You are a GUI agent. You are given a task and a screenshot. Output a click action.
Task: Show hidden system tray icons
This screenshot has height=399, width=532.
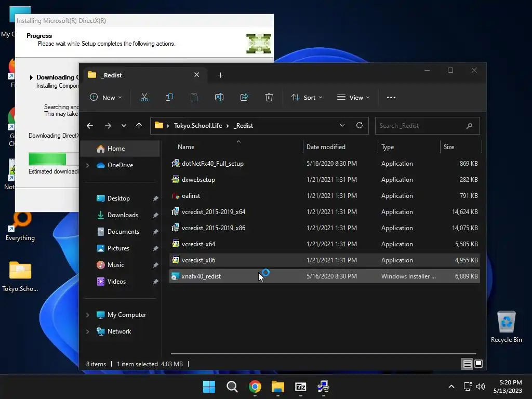[451, 387]
